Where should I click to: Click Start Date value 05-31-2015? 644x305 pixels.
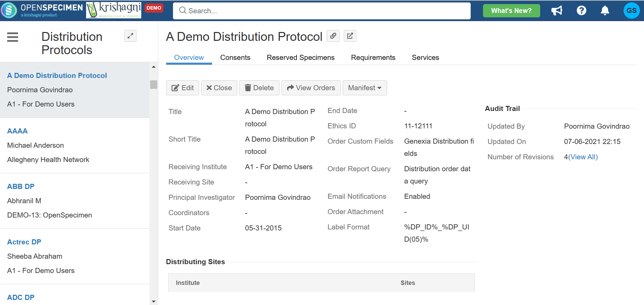tap(263, 228)
